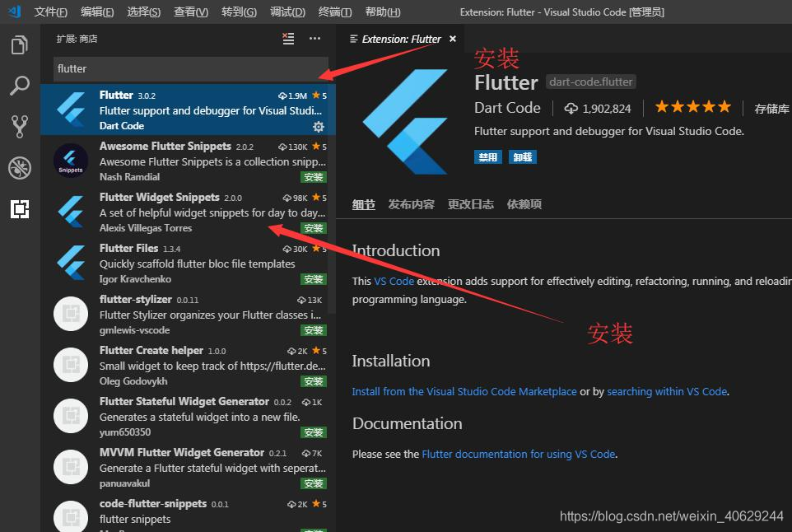Click the Flutter Widget Snippets icon

click(72, 212)
